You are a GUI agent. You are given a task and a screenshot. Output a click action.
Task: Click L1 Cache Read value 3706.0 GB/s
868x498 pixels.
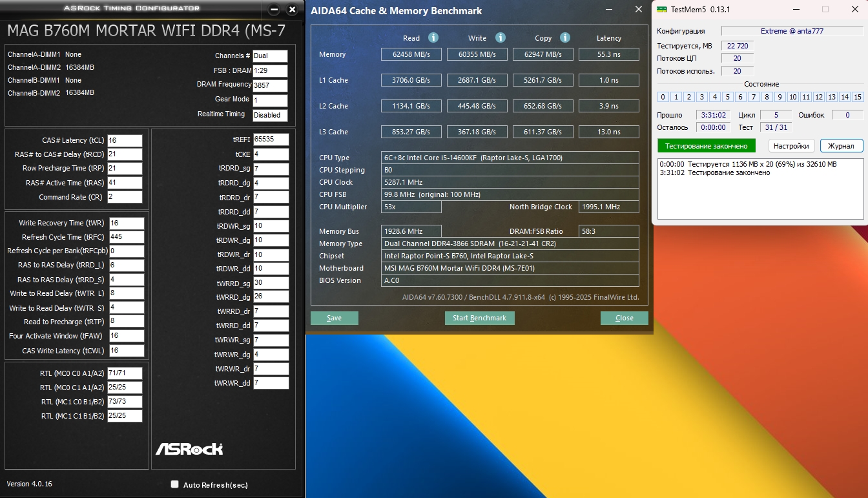point(411,80)
